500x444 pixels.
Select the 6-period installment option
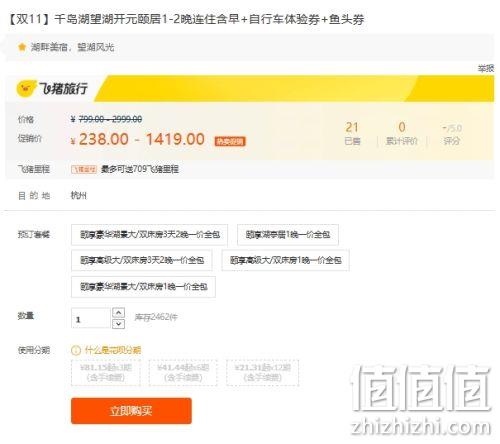pos(183,373)
